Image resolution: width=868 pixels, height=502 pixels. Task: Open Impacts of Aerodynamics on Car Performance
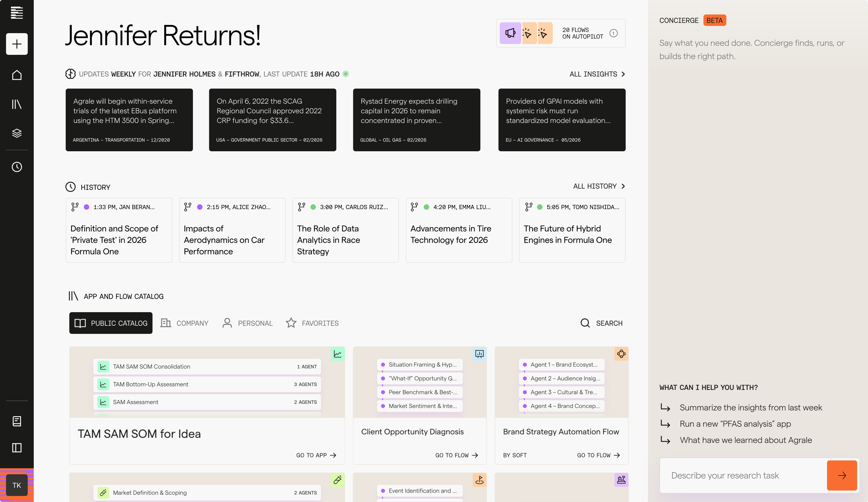point(232,230)
